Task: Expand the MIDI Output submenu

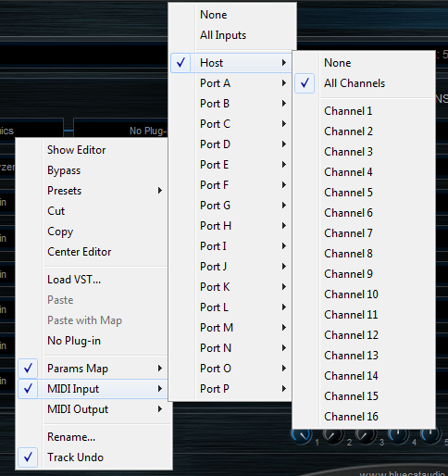Action: (x=93, y=409)
